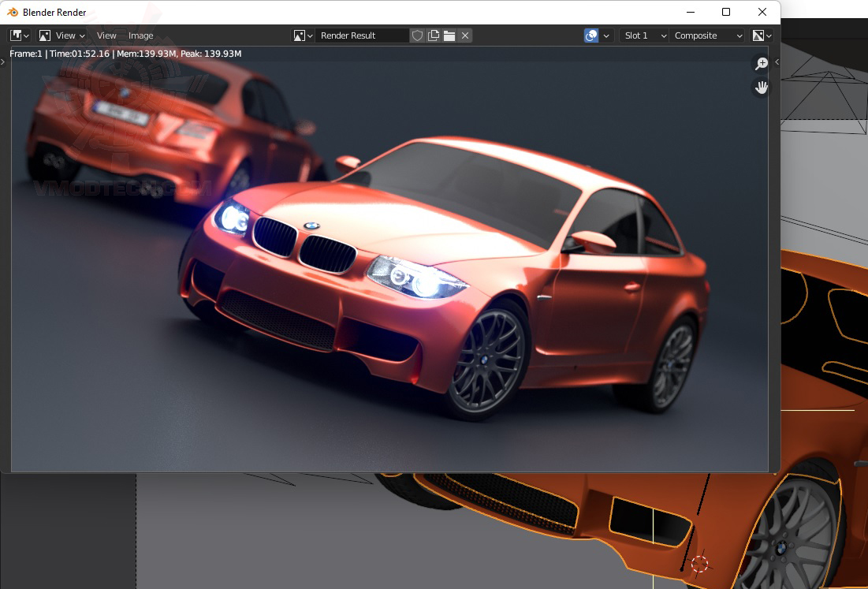The width and height of the screenshot is (868, 589).
Task: Toggle the show gizmo button
Action: tap(591, 35)
